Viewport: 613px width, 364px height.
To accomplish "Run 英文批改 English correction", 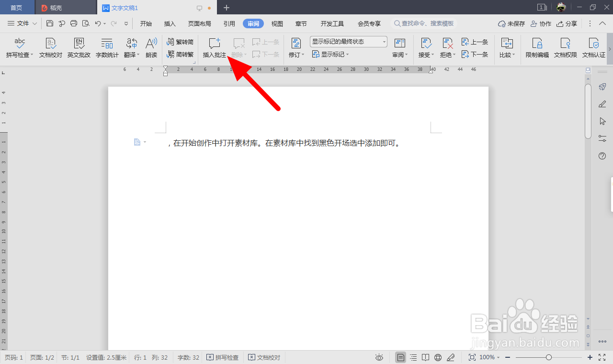I will click(79, 48).
